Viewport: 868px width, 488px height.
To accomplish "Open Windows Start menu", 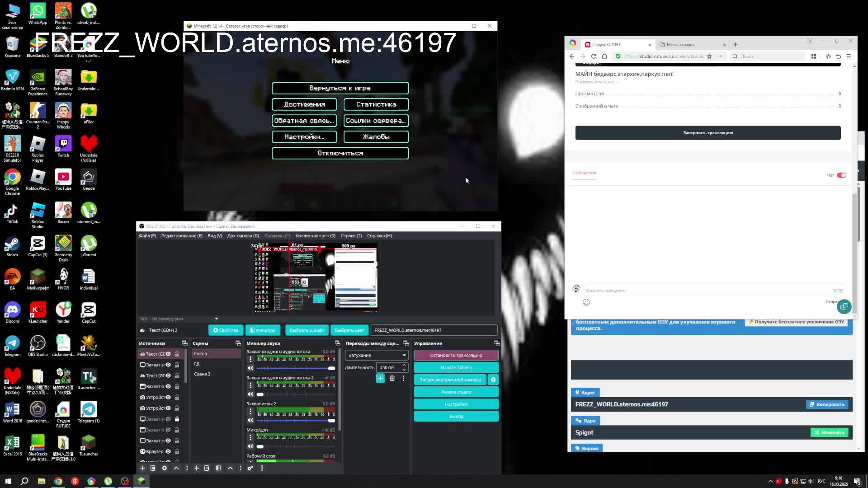I will tap(8, 481).
